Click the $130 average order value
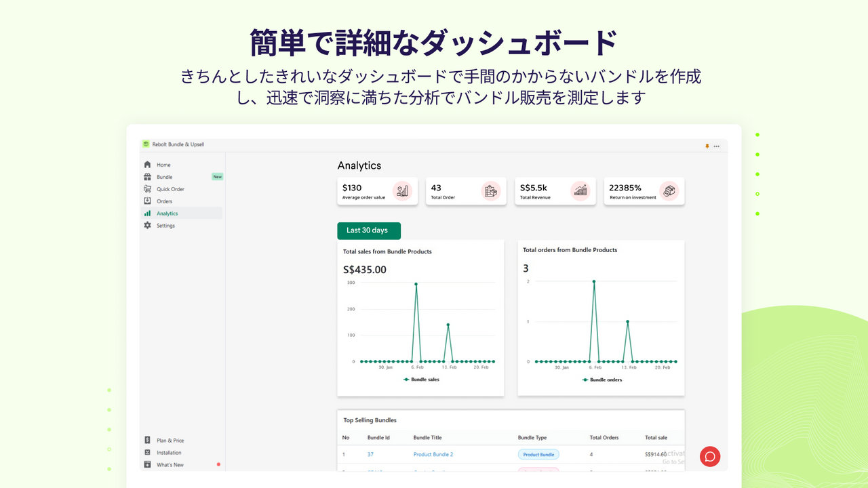 pos(352,188)
